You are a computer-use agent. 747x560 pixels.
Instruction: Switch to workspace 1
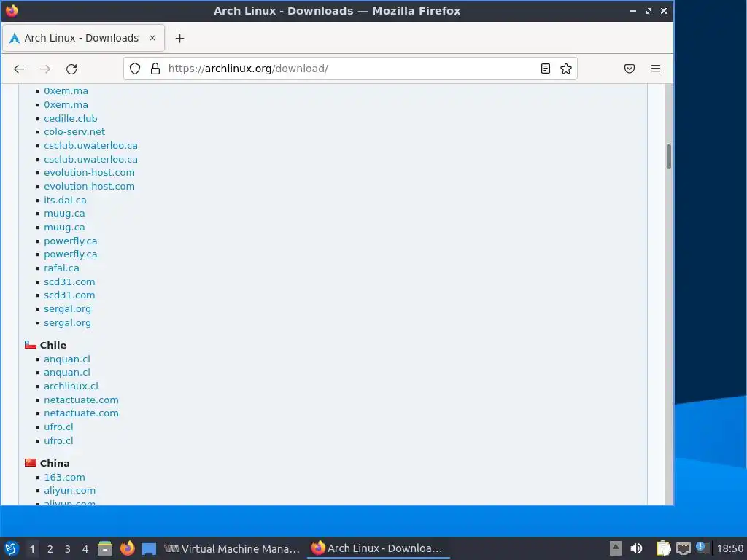coord(32,549)
